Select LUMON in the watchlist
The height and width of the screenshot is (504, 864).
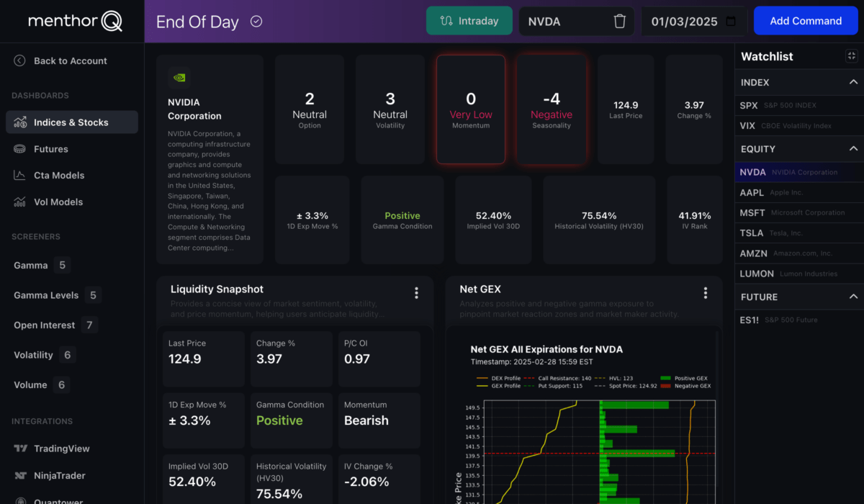pyautogui.click(x=799, y=274)
